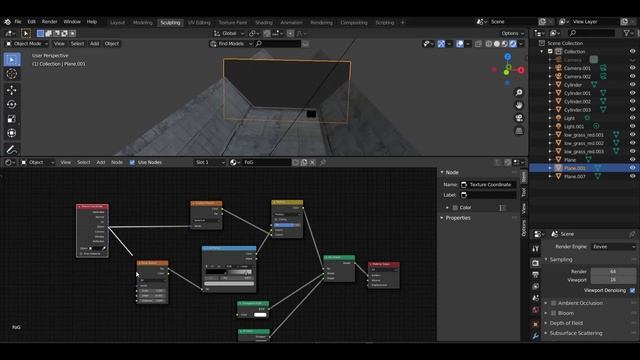Viewport: 640px width, 360px height.
Task: Click the material sphere icon beside FoG
Action: [x=233, y=162]
